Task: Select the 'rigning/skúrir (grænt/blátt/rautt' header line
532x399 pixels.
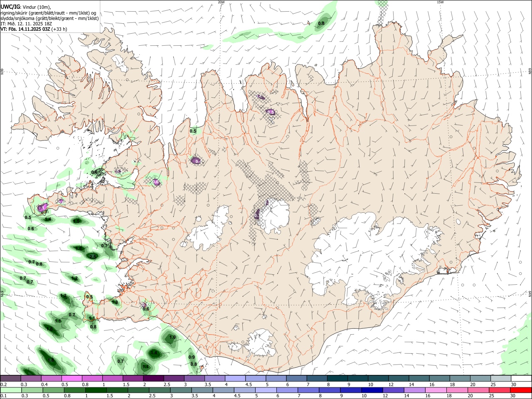Action: [48, 13]
